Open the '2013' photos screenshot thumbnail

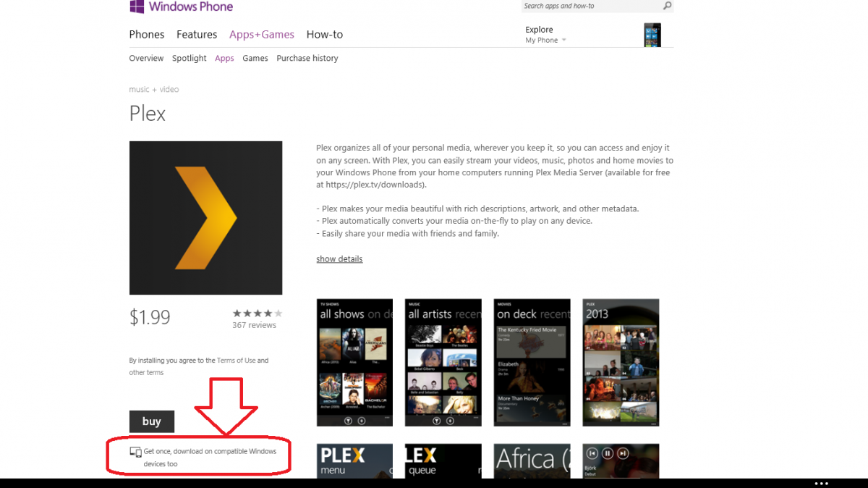(x=621, y=363)
